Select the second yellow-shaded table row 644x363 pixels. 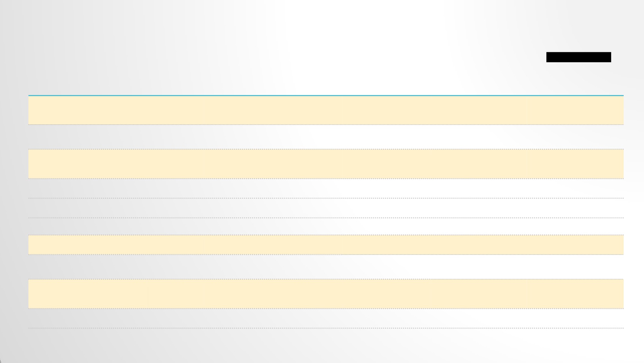pos(326,164)
